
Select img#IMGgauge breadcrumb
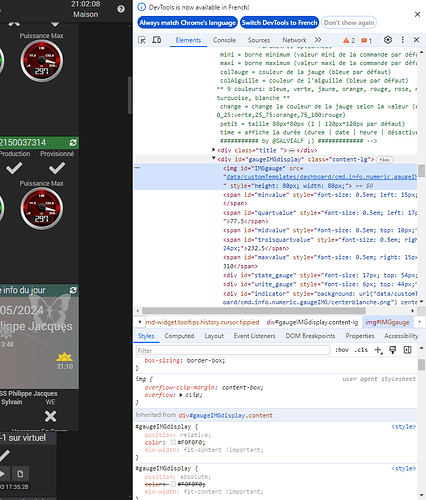[387, 322]
